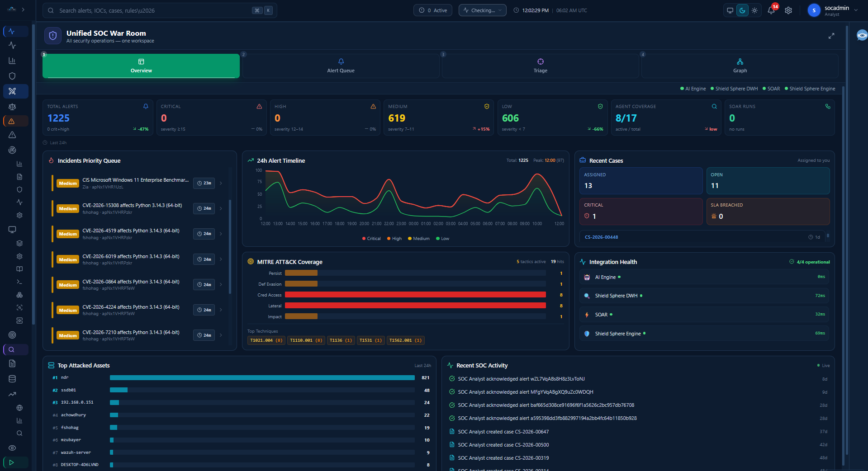Click the 0 Active status button
The width and height of the screenshot is (868, 471).
[x=433, y=10]
